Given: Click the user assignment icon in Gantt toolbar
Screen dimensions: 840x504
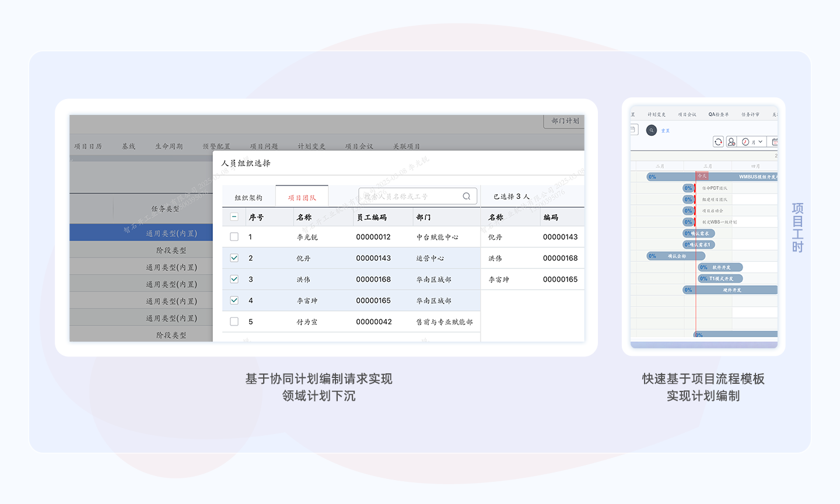Looking at the screenshot, I should click(731, 142).
